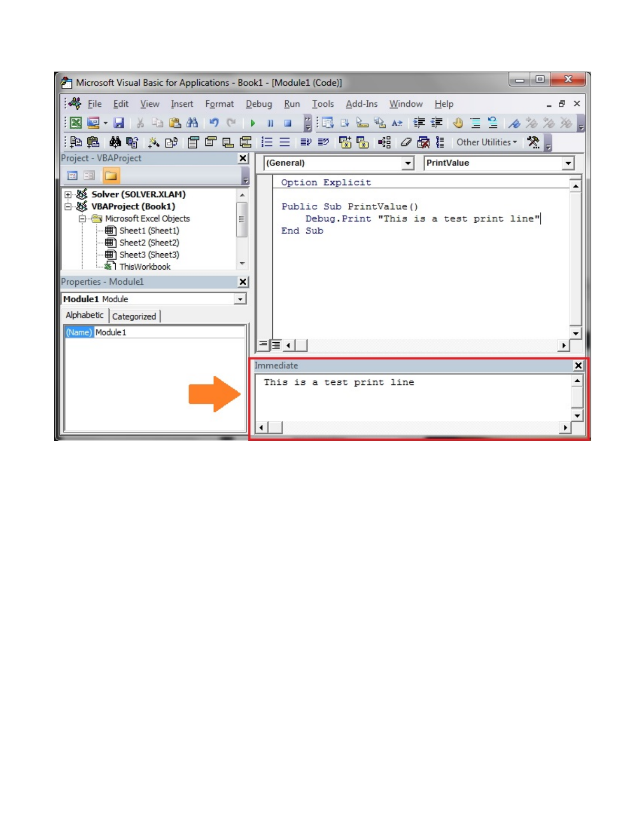The image size is (644, 834).
Task: Click the Insert UserForm toolbar icon
Action: 93,123
